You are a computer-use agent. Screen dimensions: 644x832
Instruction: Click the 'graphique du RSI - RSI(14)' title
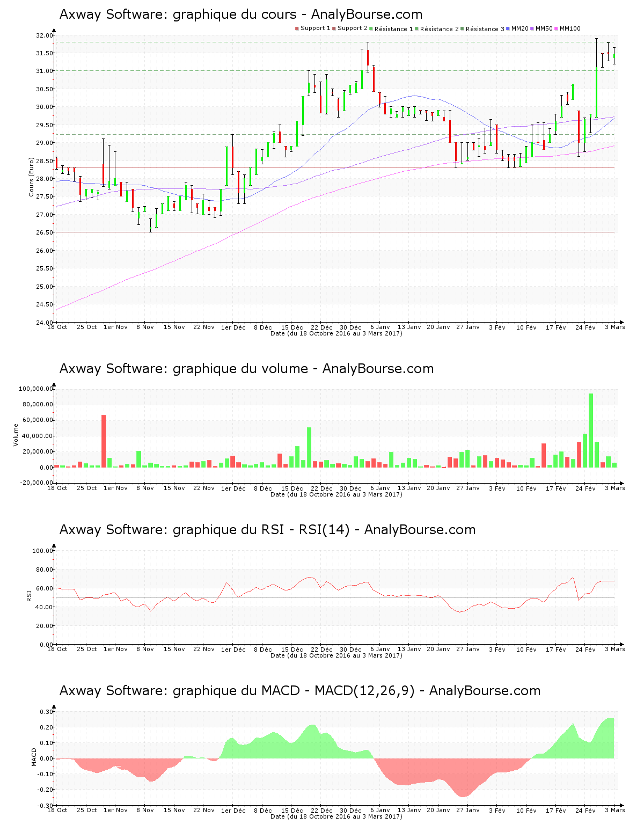267,530
